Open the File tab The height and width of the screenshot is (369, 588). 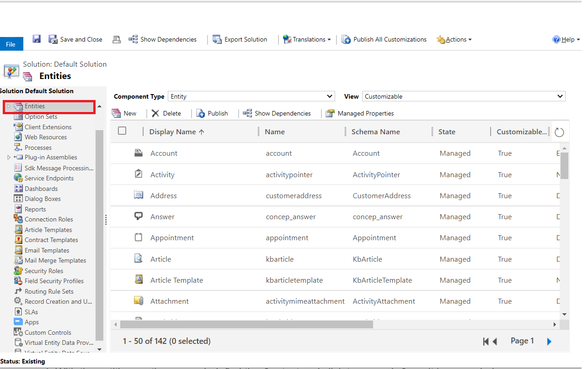coord(11,44)
